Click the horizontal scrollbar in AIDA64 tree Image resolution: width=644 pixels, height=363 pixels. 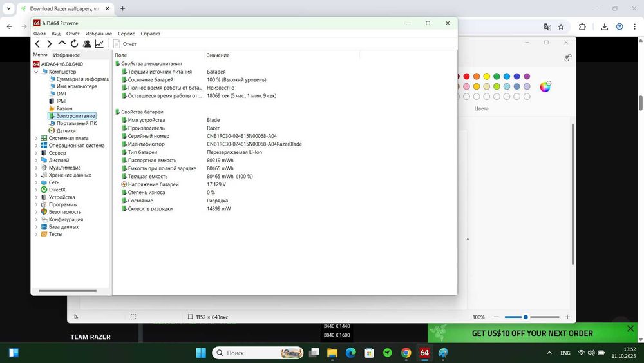pyautogui.click(x=68, y=291)
